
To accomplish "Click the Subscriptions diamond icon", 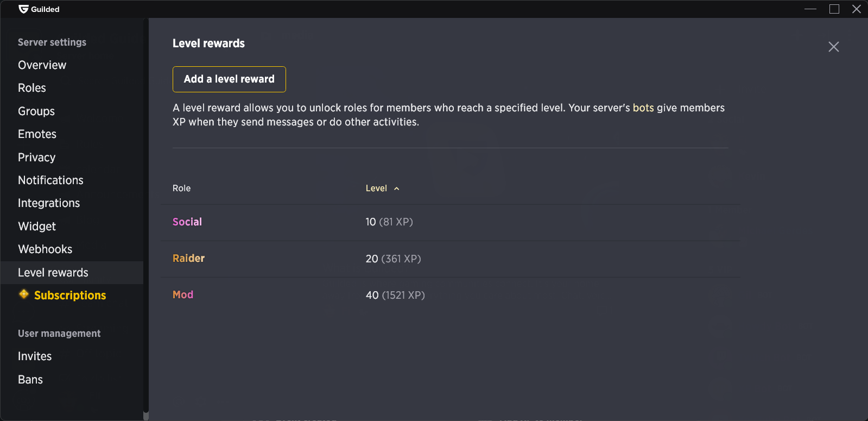I will click(24, 294).
